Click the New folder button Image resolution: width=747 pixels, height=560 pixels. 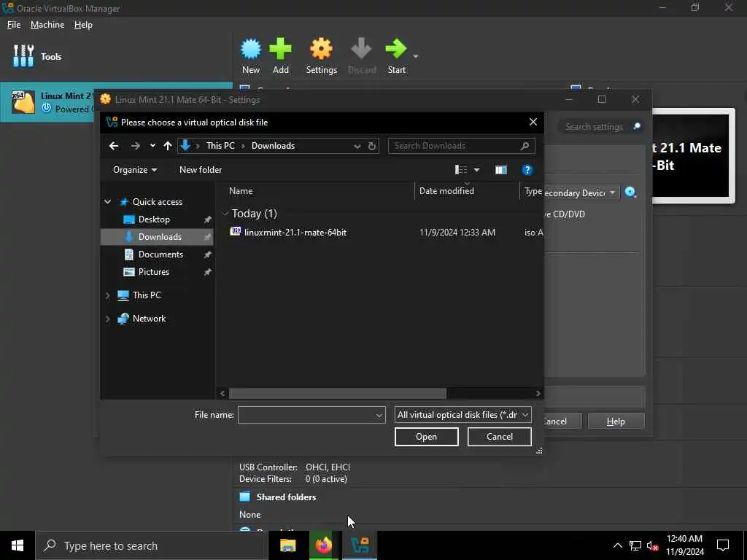[x=201, y=170]
